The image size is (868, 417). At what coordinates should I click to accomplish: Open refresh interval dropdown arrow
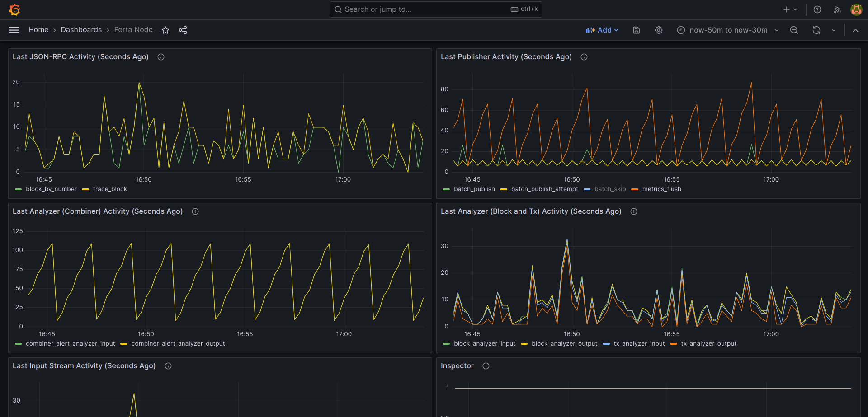[x=834, y=30]
